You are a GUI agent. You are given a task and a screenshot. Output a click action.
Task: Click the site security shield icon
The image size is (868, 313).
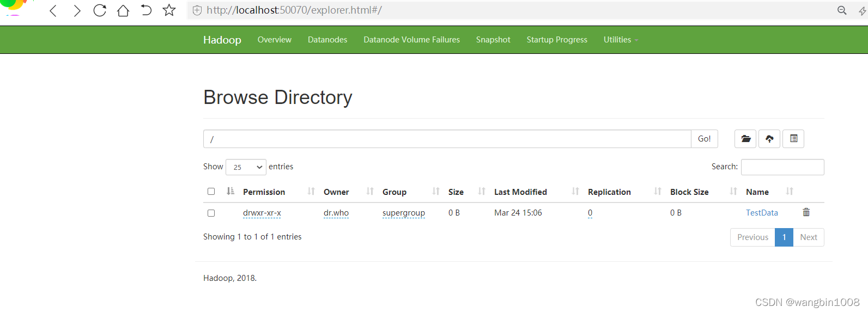coord(197,10)
